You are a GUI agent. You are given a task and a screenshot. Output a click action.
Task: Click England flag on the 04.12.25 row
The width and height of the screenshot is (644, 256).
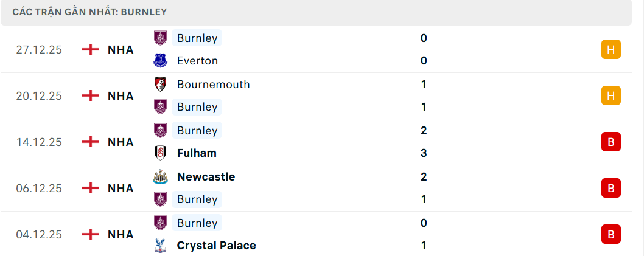[x=91, y=234]
